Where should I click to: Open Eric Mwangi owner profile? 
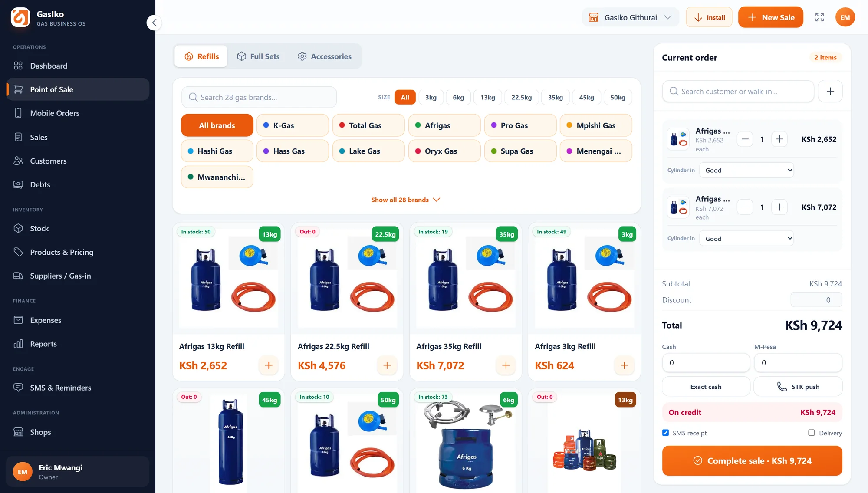pyautogui.click(x=78, y=472)
